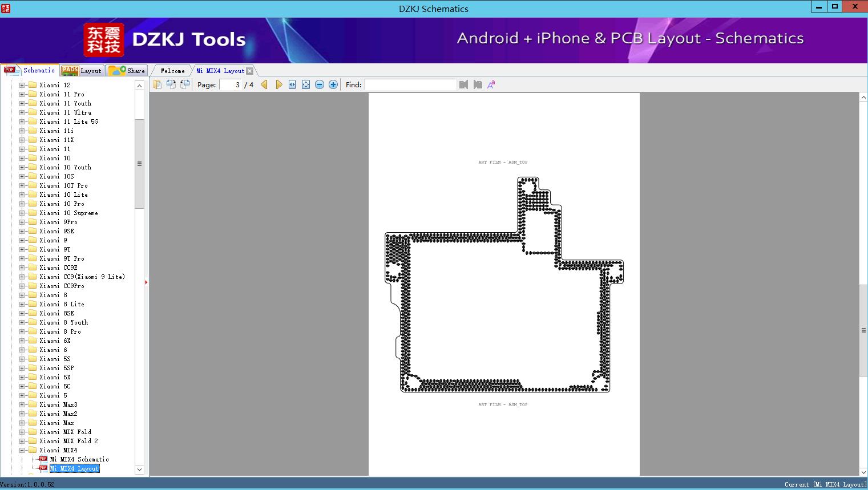This screenshot has width=868, height=490.
Task: Select the Mi MIX4 Layout document tab
Action: [220, 71]
